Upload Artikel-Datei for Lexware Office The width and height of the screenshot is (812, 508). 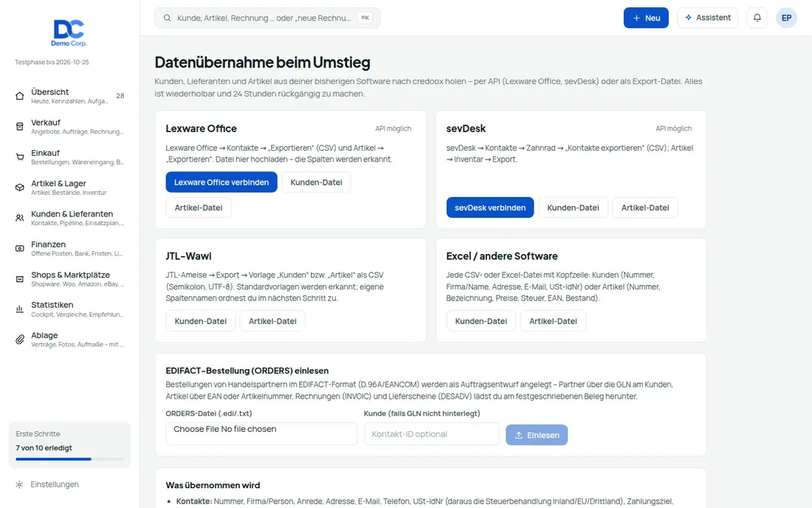199,207
